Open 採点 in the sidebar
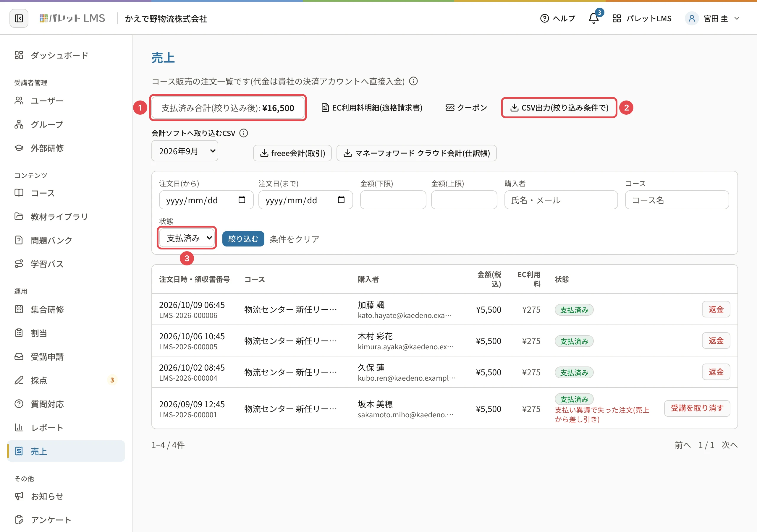The image size is (757, 532). [x=66, y=380]
